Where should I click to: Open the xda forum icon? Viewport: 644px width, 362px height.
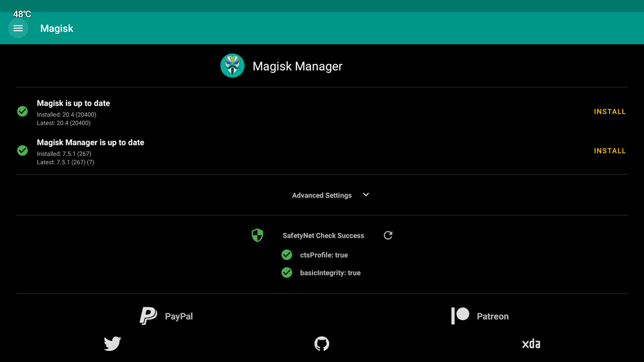click(531, 344)
